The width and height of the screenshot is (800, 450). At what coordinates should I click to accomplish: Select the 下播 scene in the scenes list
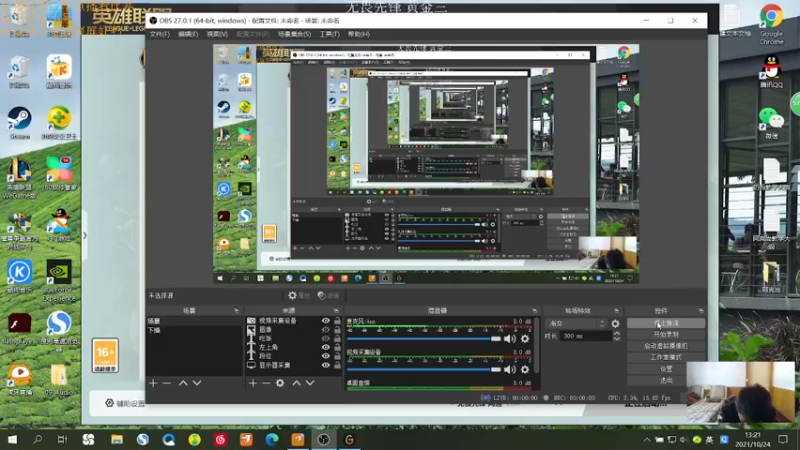[x=194, y=330]
